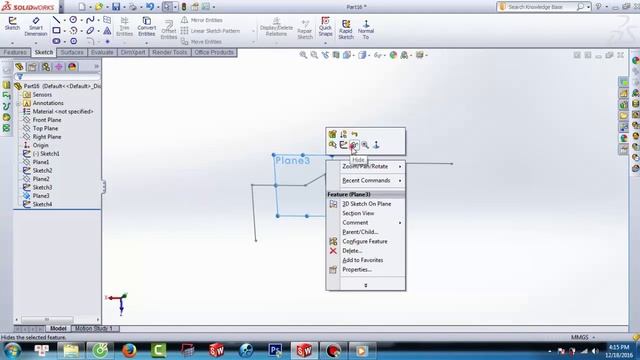Pick the Line sketch tool
Image resolution: width=640 pixels, height=360 pixels.
tap(56, 20)
